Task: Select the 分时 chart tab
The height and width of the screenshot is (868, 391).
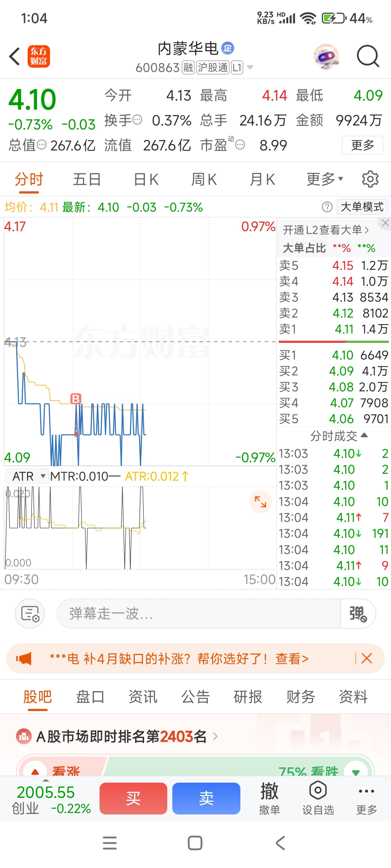Action: [x=29, y=179]
